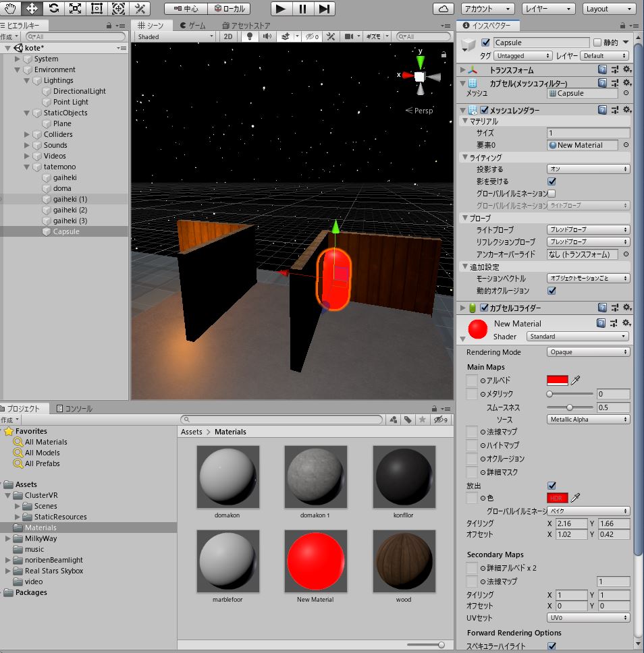Open the albedo red color swatch
Image resolution: width=644 pixels, height=653 pixels.
coord(558,380)
